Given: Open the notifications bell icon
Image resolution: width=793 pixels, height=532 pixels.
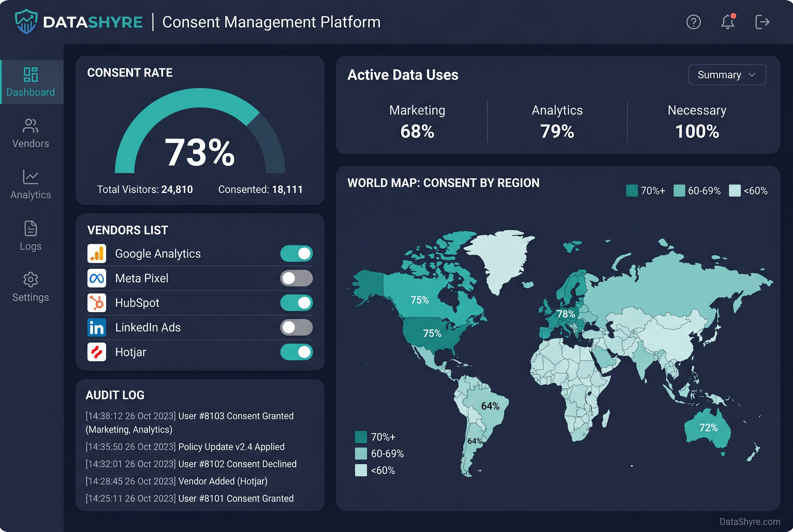Looking at the screenshot, I should pyautogui.click(x=727, y=22).
